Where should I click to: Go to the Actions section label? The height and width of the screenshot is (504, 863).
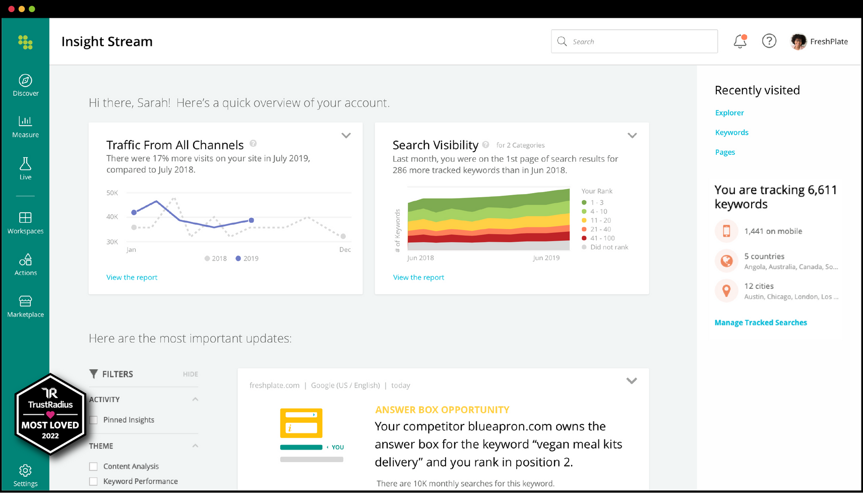(x=26, y=273)
